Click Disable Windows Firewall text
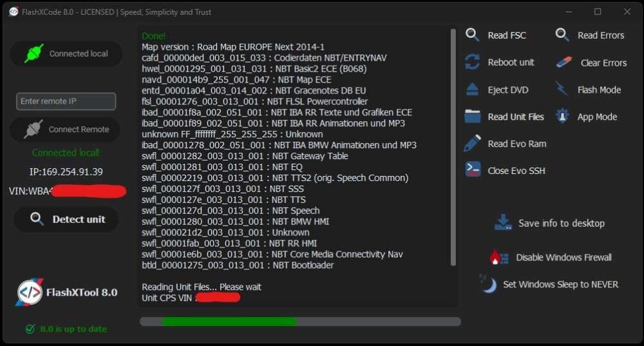The width and height of the screenshot is (644, 346). 564,258
